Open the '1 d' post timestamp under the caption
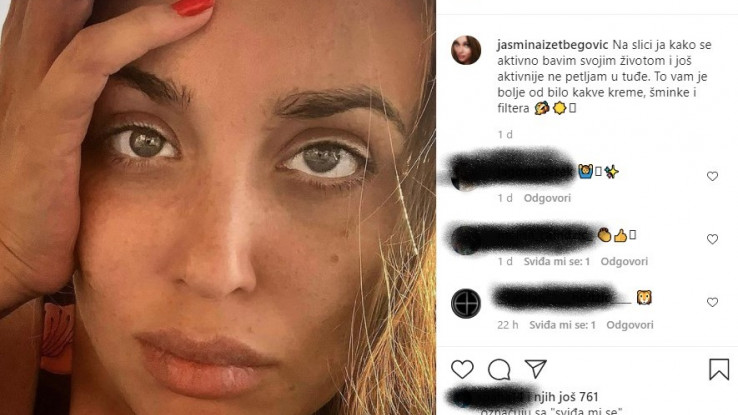This screenshot has height=415, width=738. click(505, 135)
